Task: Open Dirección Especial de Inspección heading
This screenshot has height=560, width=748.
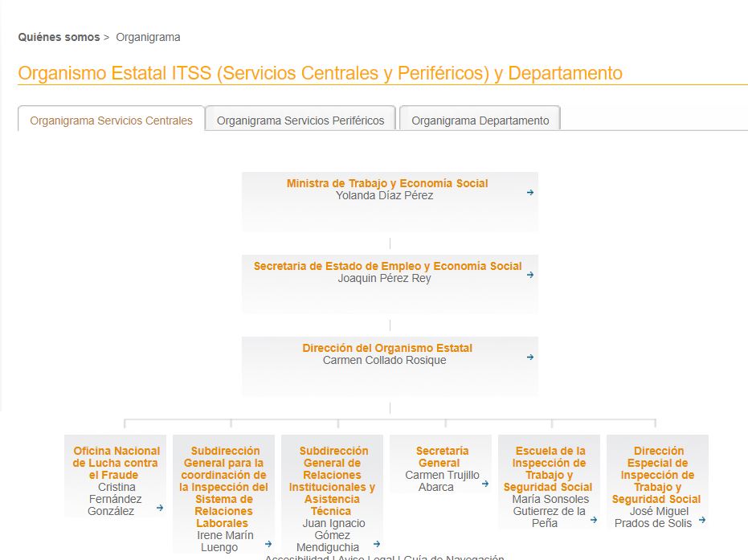Action: pyautogui.click(x=656, y=475)
